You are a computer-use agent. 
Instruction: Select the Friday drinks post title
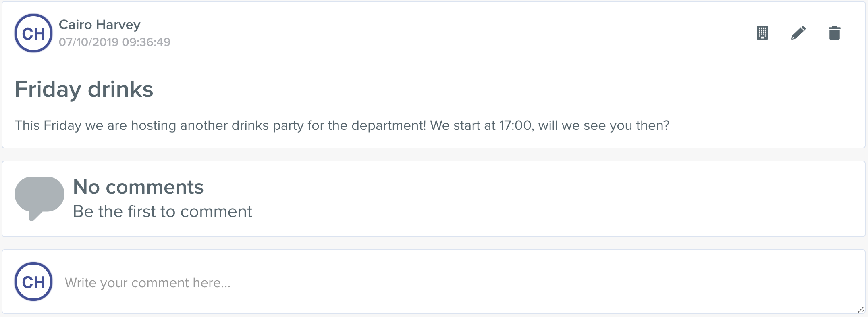(84, 89)
